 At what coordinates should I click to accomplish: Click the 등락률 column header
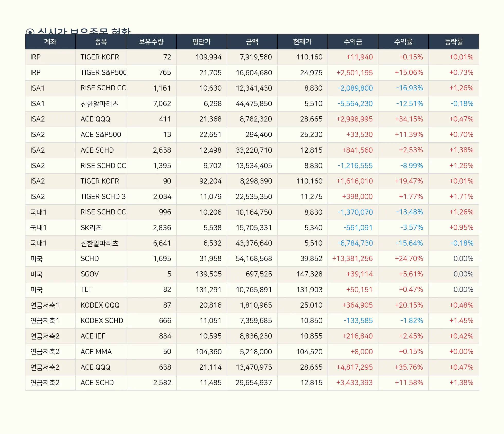pos(454,42)
